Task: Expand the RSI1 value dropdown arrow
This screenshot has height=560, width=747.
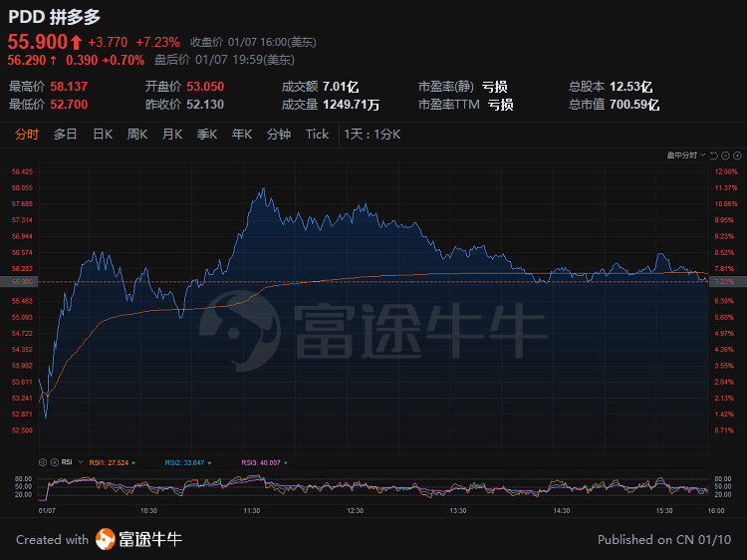Action: click(132, 462)
